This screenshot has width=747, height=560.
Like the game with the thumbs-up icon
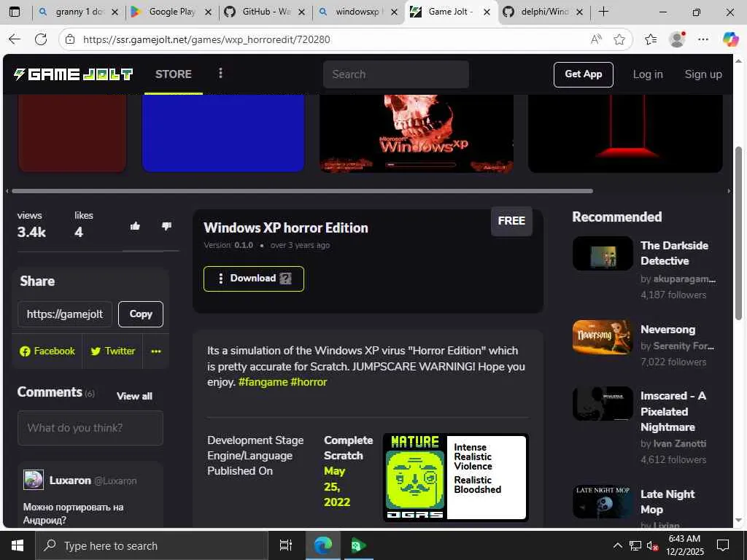[x=135, y=226]
